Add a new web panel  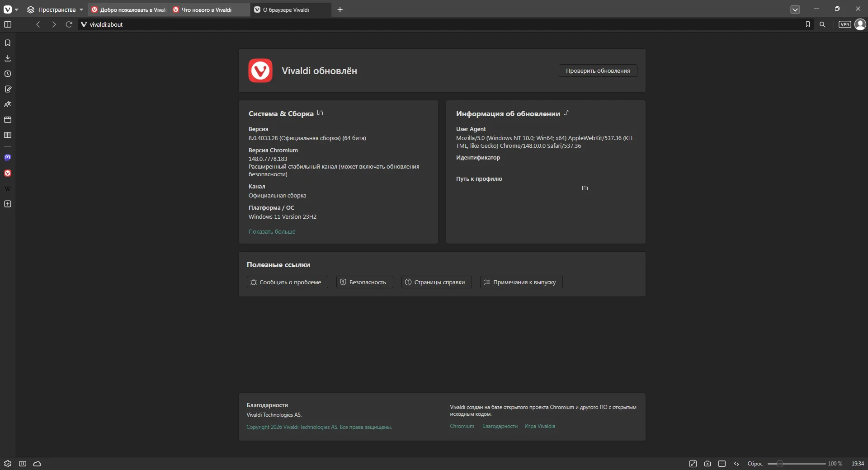8,204
